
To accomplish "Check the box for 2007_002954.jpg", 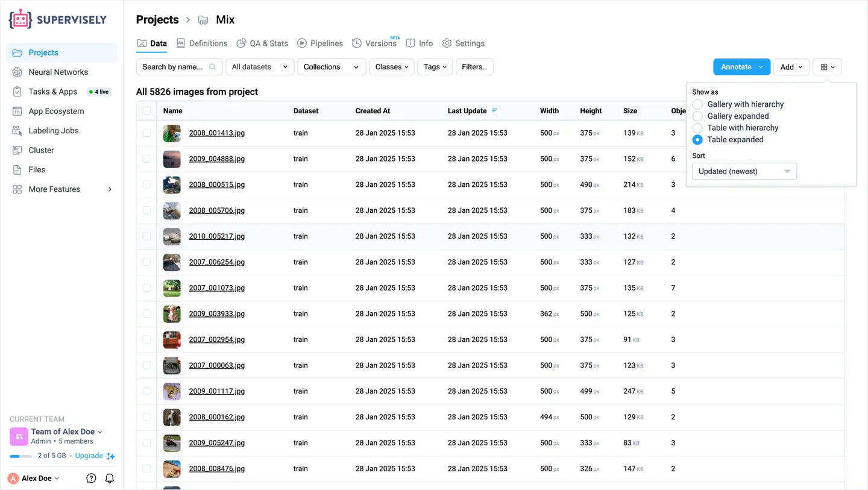I will [146, 340].
